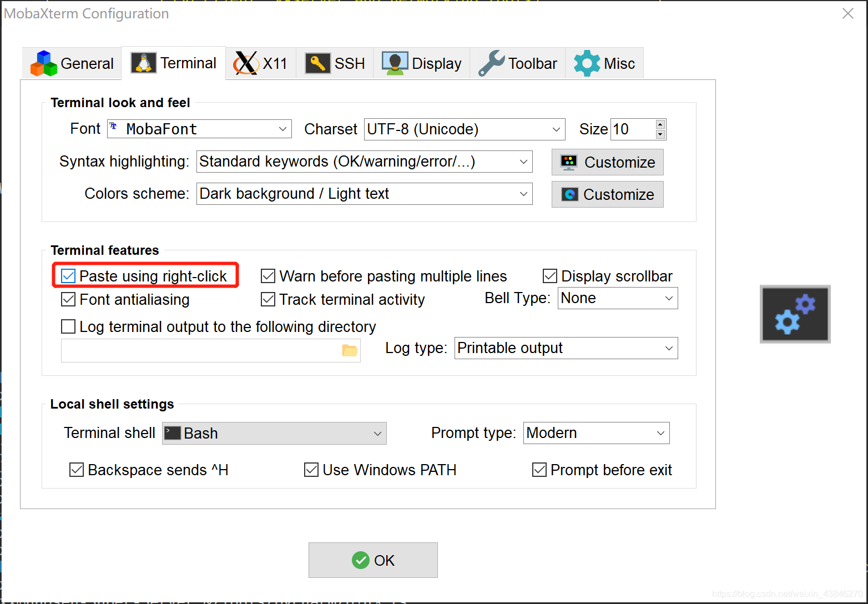Screen dimensions: 868x604
Task: Expand the Prompt type Modern dropdown
Action: click(597, 433)
